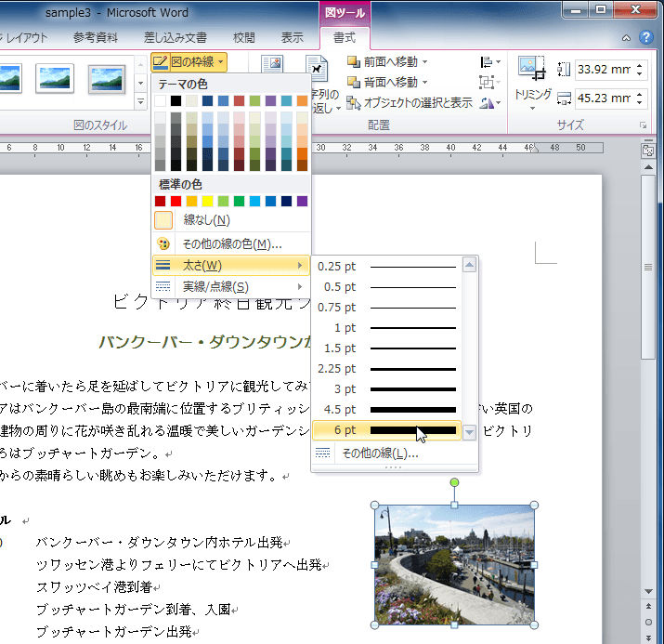Switch to the 差し込み文書 (Mailings) tab
664x644 pixels.
(176, 37)
